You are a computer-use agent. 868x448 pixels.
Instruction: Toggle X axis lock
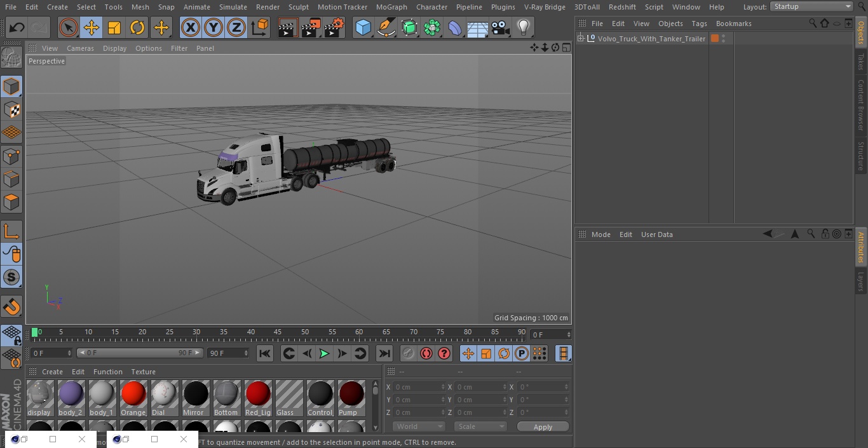[x=191, y=28]
